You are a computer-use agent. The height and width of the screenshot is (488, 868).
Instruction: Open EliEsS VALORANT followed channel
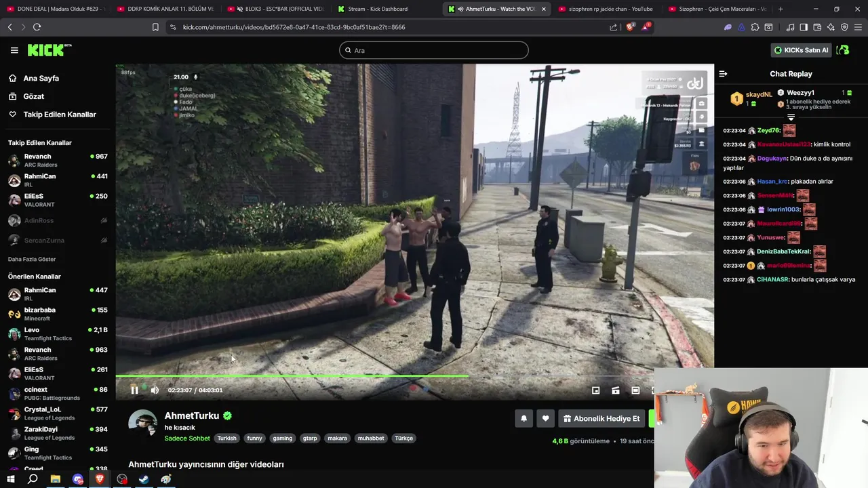coord(58,200)
